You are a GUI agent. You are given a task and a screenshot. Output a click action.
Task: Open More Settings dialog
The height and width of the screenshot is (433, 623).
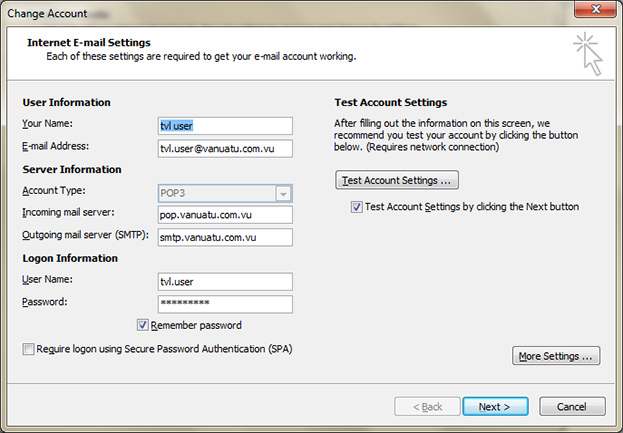click(x=556, y=356)
